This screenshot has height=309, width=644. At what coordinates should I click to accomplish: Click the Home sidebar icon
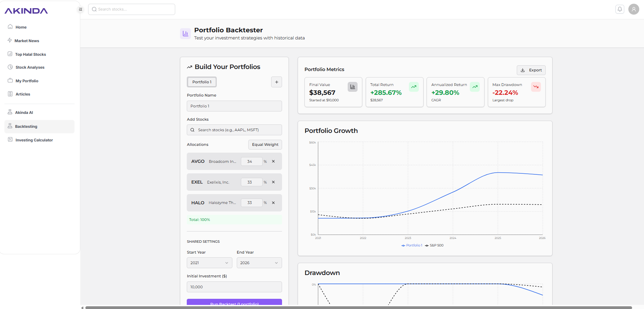pos(10,27)
